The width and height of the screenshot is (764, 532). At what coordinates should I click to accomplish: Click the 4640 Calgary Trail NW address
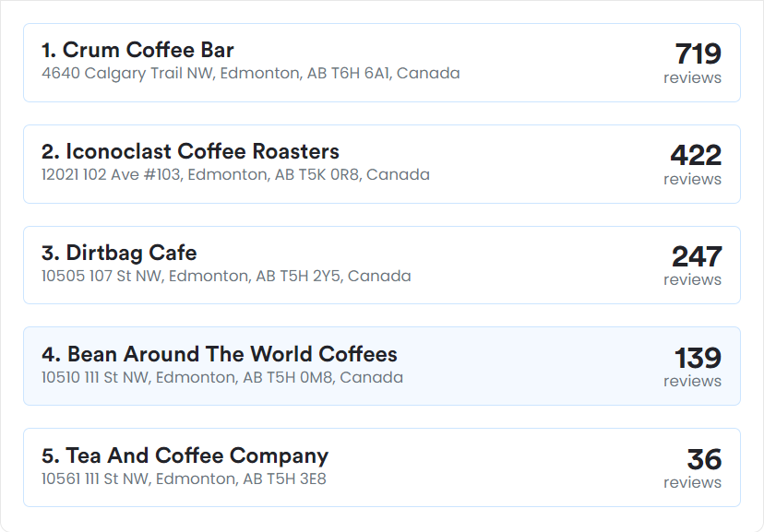coord(250,73)
